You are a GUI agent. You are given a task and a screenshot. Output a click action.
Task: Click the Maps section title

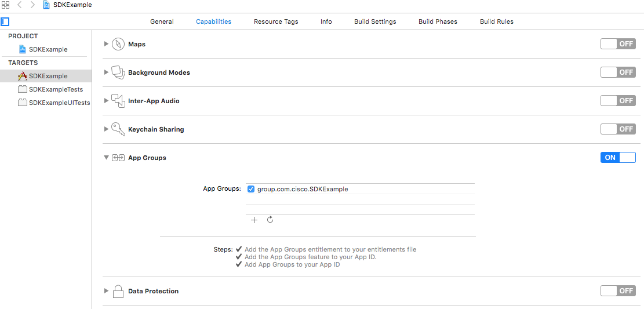click(x=137, y=44)
